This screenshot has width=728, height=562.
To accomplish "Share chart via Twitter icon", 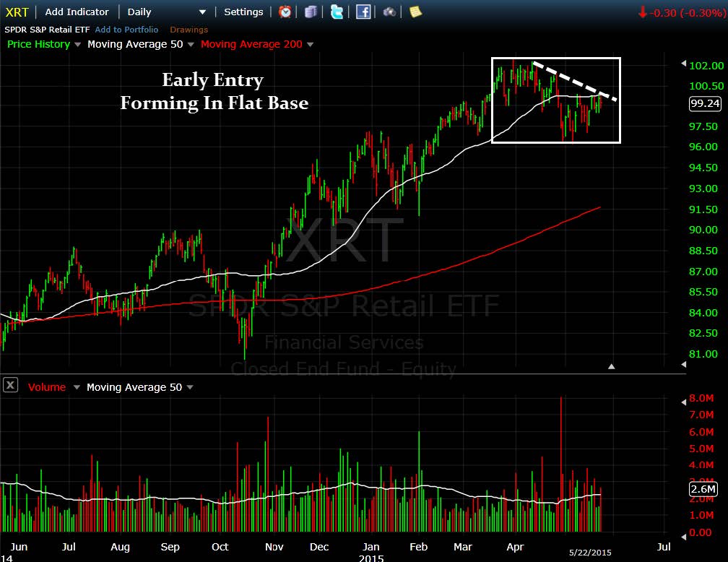I will tap(337, 12).
